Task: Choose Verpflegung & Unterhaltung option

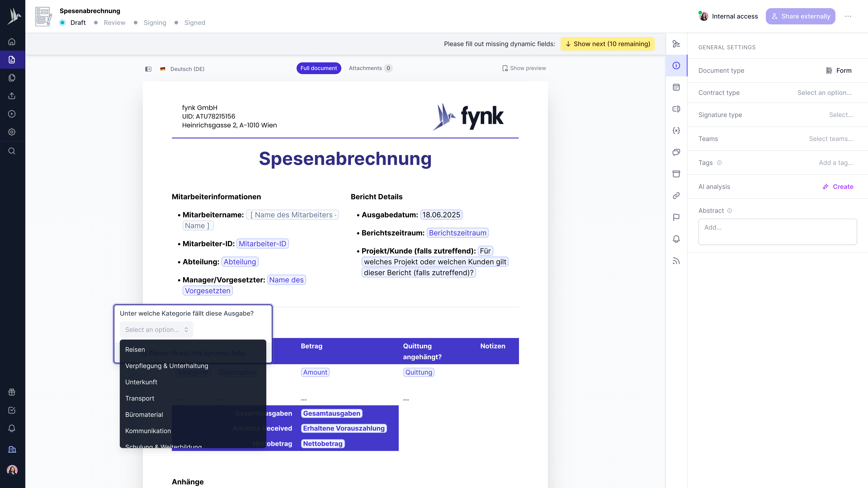Action: coord(193,366)
